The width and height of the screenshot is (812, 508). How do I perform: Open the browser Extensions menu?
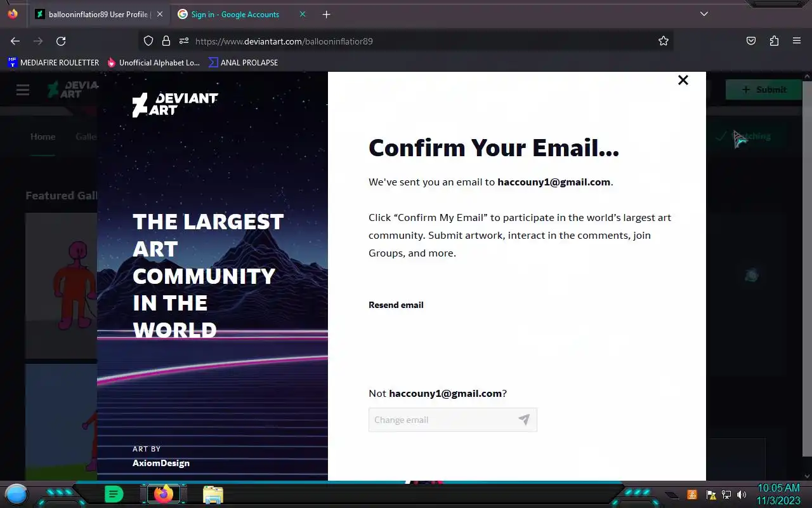click(x=774, y=41)
